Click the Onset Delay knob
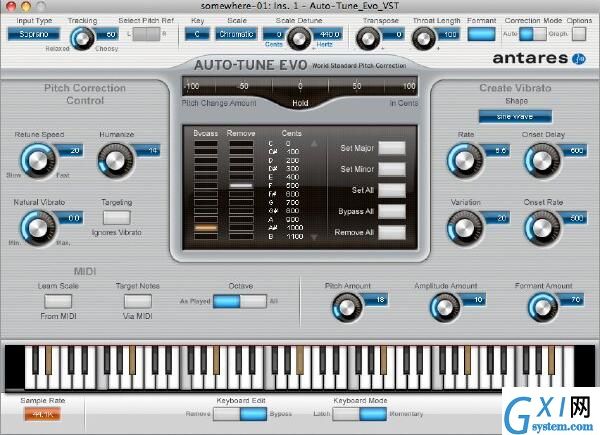The width and height of the screenshot is (600, 435). click(542, 161)
